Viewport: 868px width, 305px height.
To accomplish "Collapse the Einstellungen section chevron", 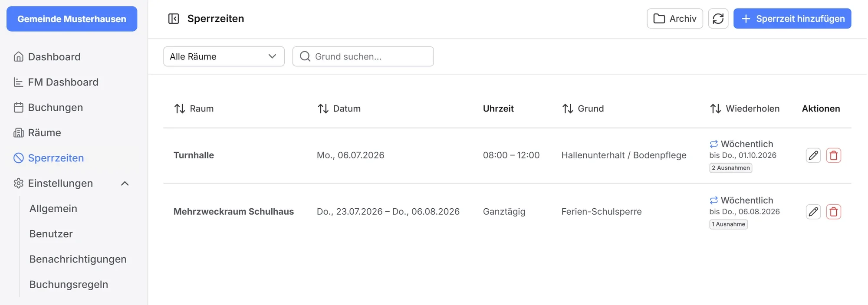I will point(125,183).
